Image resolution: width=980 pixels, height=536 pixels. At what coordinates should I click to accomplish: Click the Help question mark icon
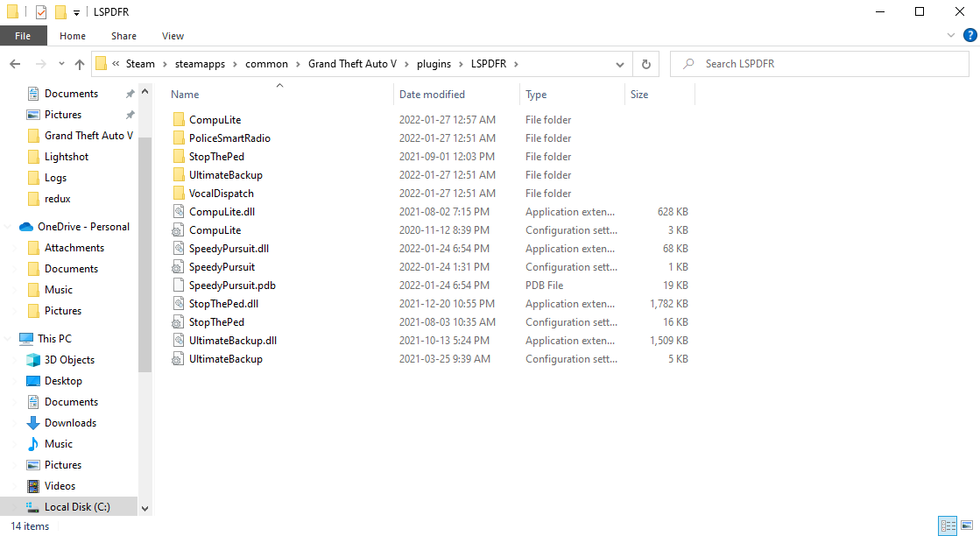pyautogui.click(x=970, y=36)
